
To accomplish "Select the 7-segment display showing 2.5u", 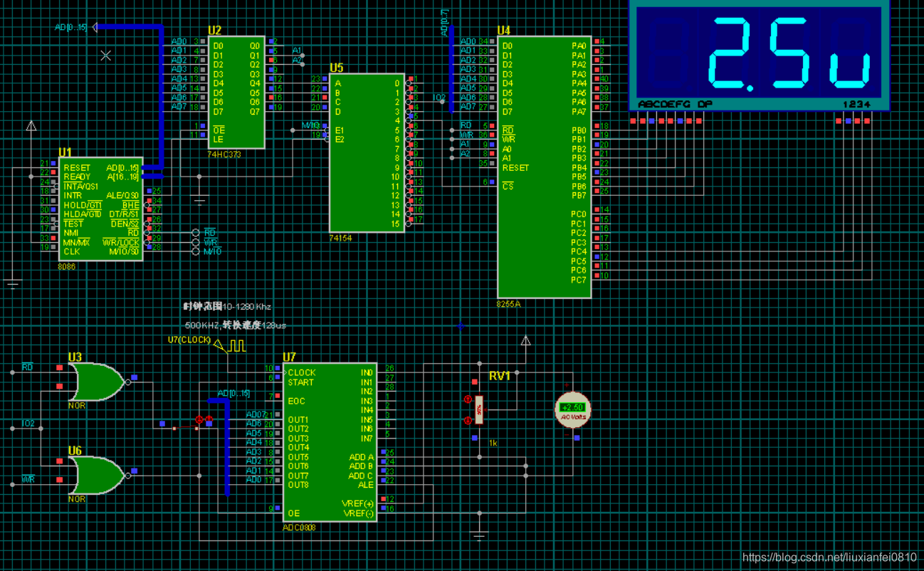I will tap(759, 56).
